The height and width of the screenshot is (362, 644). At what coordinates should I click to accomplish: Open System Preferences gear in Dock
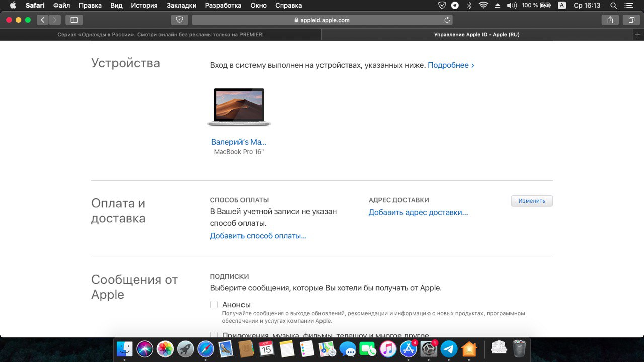coord(429,348)
